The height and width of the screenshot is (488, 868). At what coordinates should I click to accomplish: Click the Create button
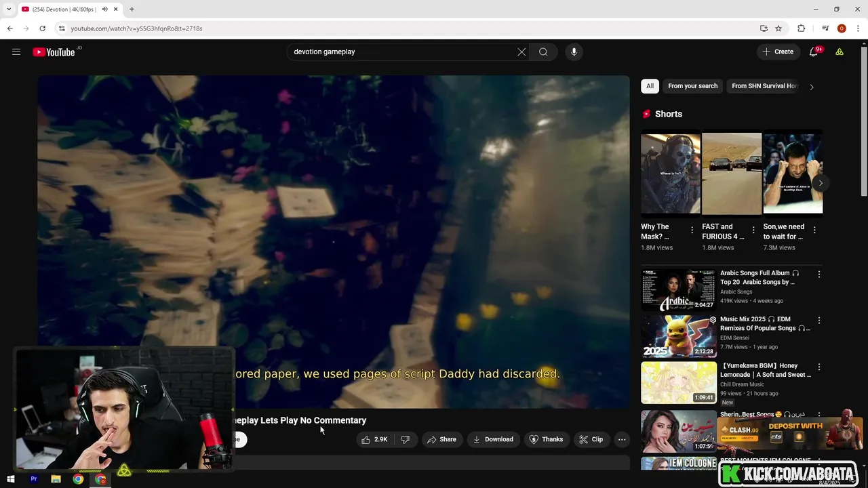click(778, 52)
